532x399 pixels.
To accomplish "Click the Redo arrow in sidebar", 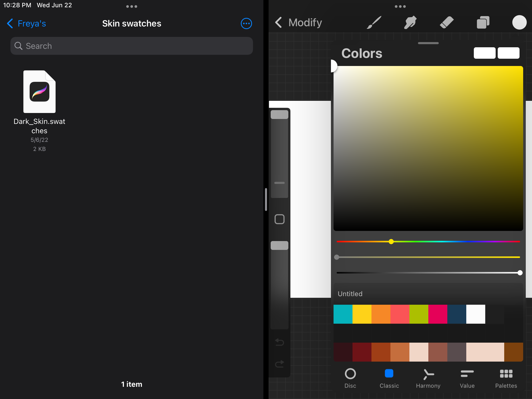I will coord(280,364).
